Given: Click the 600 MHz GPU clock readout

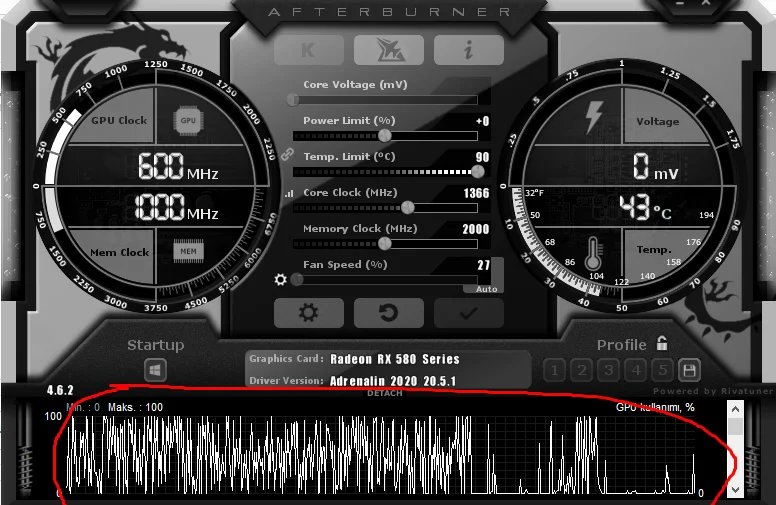Looking at the screenshot, I should (178, 166).
